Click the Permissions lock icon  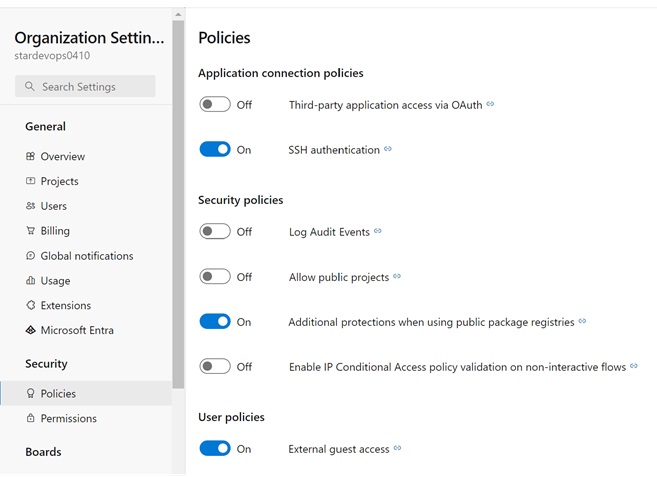[30, 418]
